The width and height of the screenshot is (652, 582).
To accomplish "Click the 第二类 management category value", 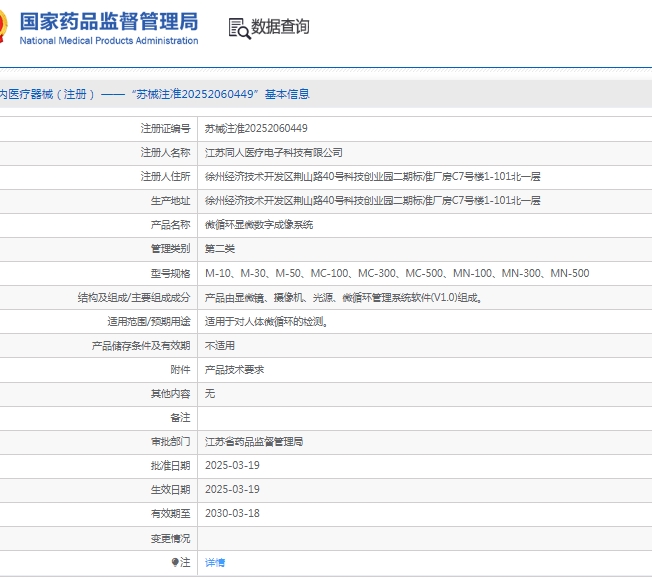I will [220, 249].
